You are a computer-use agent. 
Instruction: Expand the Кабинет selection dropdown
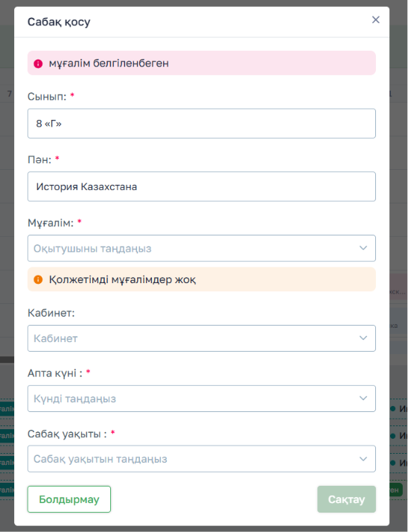202,338
